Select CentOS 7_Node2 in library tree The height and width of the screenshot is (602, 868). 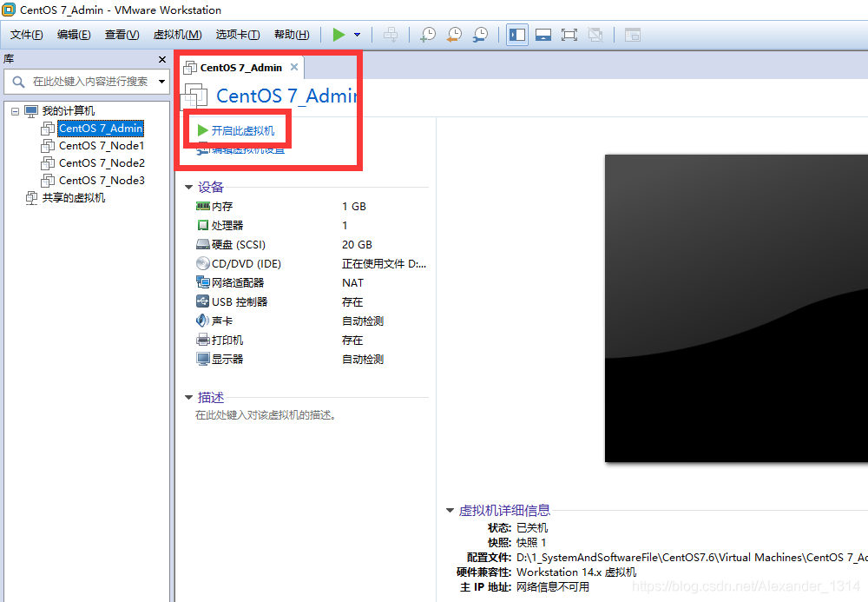point(102,162)
